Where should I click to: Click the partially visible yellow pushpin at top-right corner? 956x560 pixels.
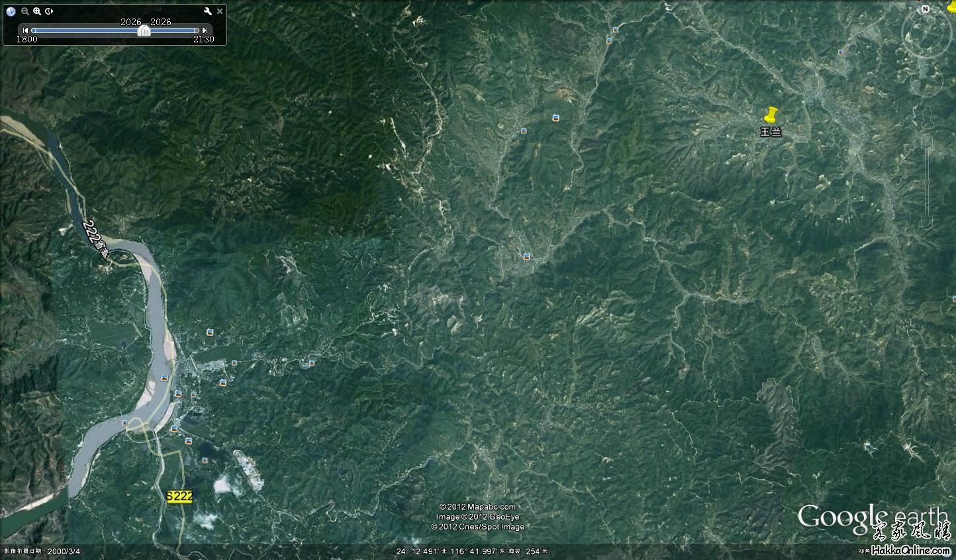point(951,5)
